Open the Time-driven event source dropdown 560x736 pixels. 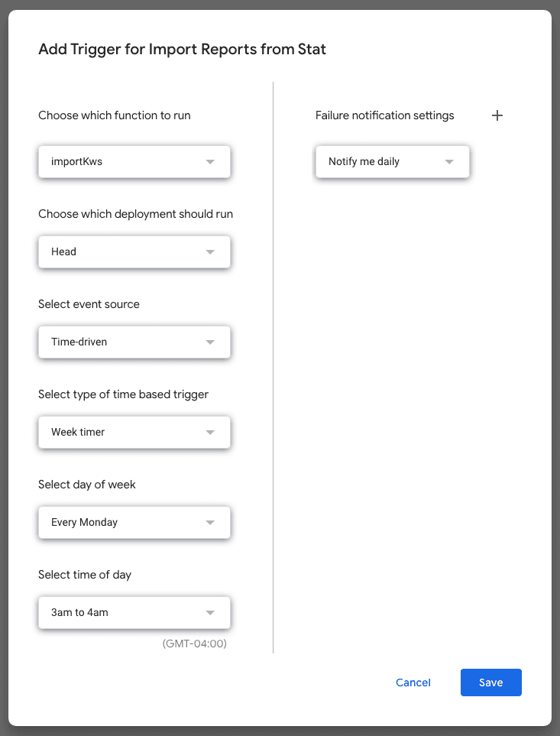pyautogui.click(x=134, y=342)
